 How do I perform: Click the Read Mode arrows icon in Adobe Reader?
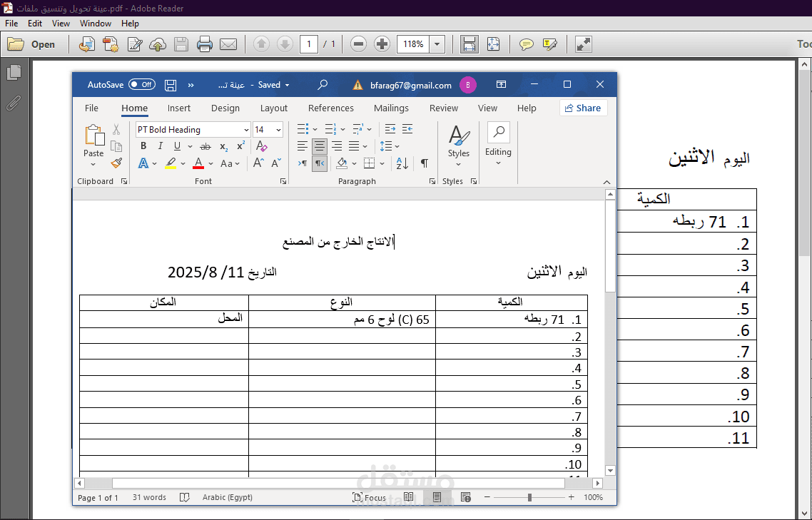pyautogui.click(x=584, y=44)
